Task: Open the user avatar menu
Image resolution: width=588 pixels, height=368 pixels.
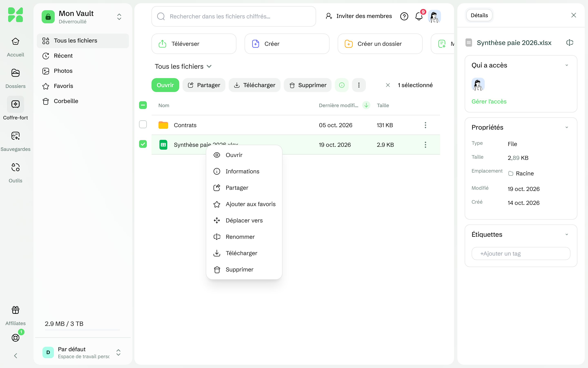Action: point(434,16)
